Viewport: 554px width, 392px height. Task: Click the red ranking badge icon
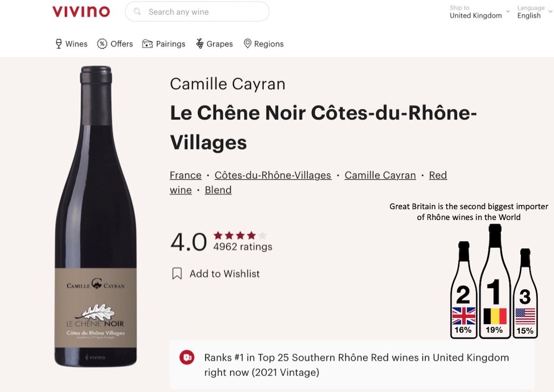tap(187, 357)
